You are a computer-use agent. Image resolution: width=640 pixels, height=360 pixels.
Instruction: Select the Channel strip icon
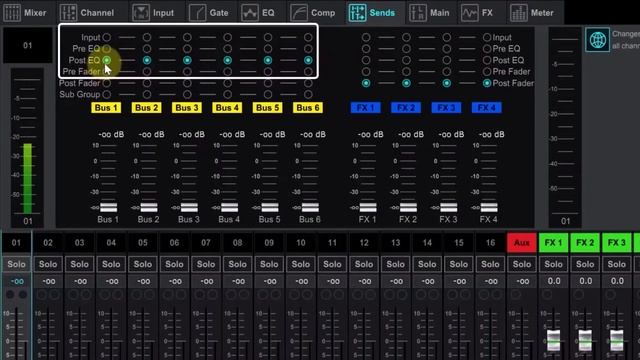coord(68,13)
